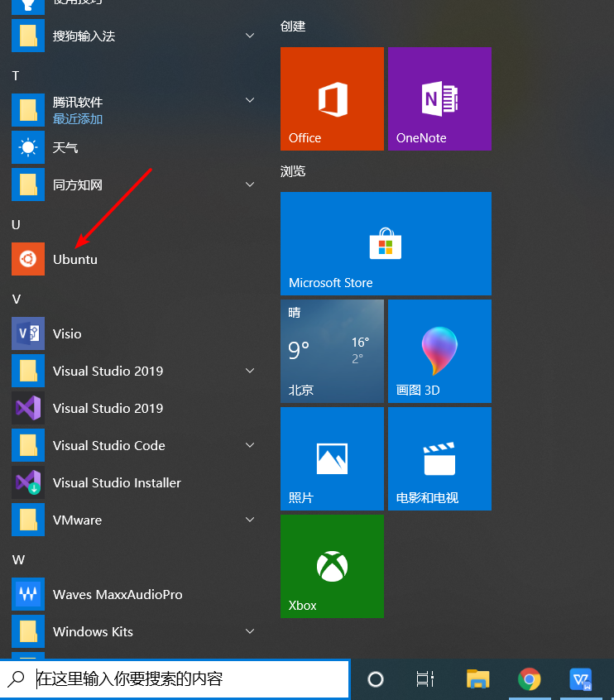Expand the 腾讯软件 folder chevron
This screenshot has height=700, width=614.
(250, 100)
